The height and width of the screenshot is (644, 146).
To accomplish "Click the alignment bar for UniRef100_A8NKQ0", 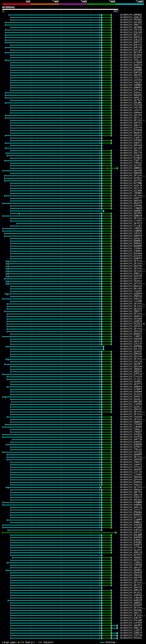I will point(64,168).
